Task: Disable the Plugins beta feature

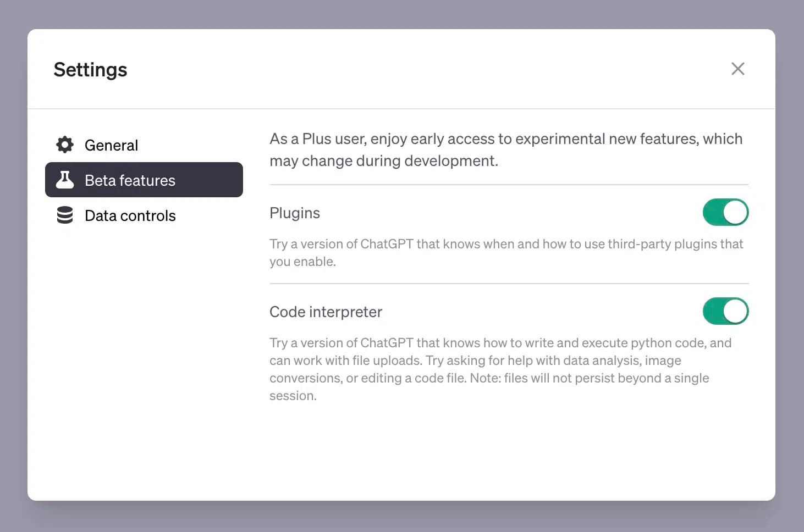Action: coord(725,213)
